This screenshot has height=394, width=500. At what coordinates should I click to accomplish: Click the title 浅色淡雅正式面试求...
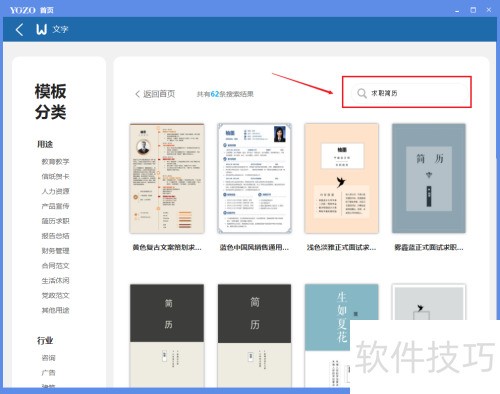point(341,247)
